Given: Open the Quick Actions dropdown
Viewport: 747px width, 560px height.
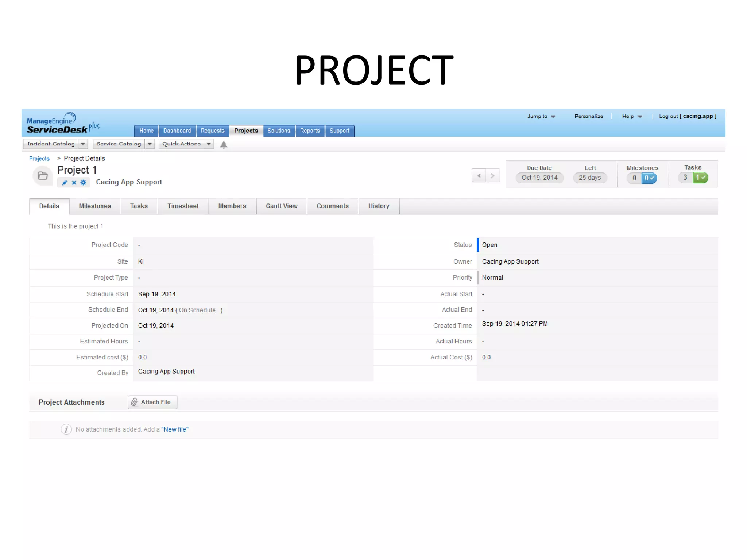Looking at the screenshot, I should [x=186, y=144].
